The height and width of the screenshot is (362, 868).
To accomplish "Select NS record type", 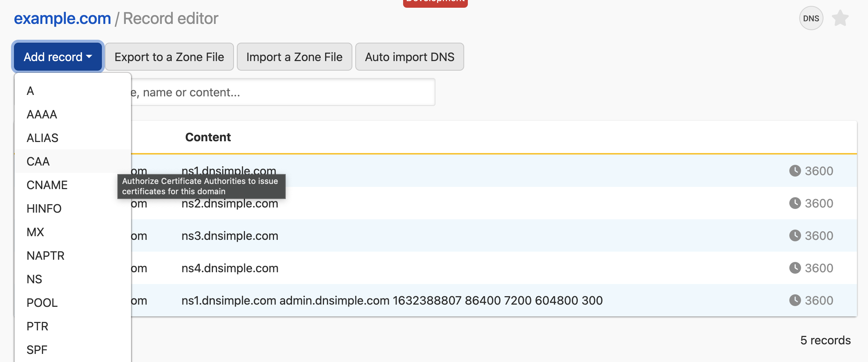I will click(73, 279).
